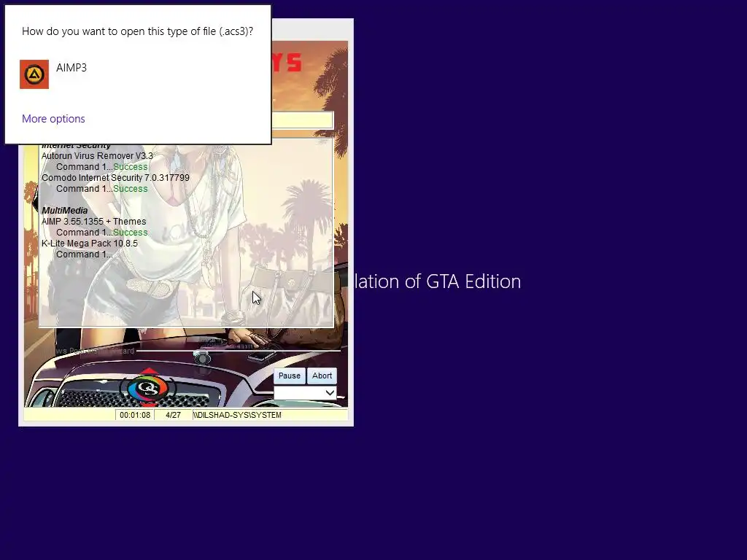The width and height of the screenshot is (747, 560).
Task: Click Success status under AIMP 3.55.1355
Action: [131, 233]
